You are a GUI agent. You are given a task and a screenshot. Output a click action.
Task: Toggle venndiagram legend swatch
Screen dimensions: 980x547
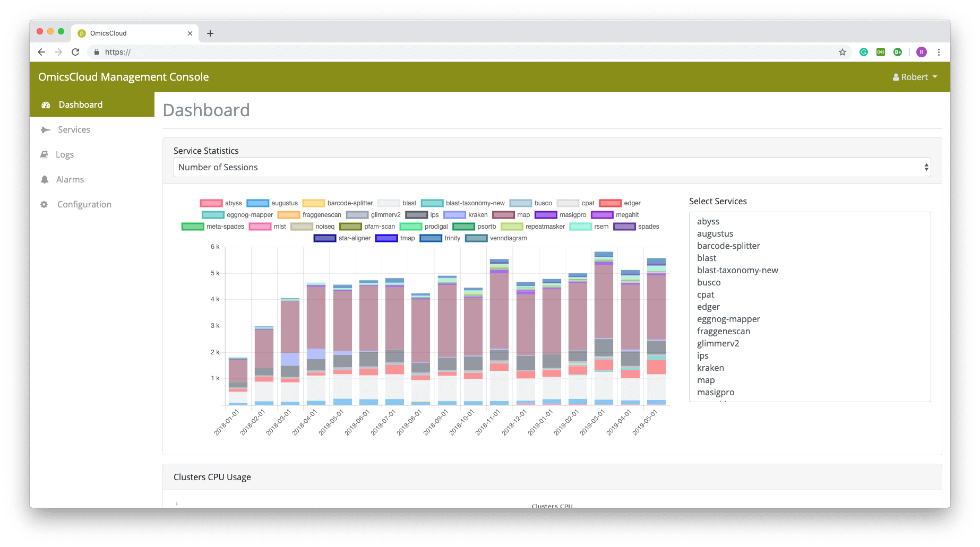(476, 238)
